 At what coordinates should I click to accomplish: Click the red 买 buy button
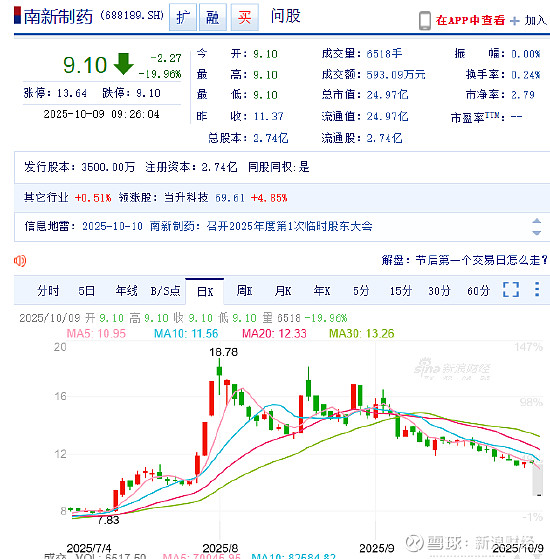pos(245,17)
